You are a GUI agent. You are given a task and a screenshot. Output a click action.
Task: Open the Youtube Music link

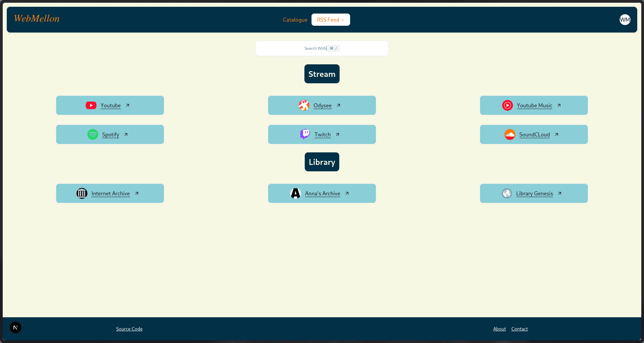(x=535, y=105)
